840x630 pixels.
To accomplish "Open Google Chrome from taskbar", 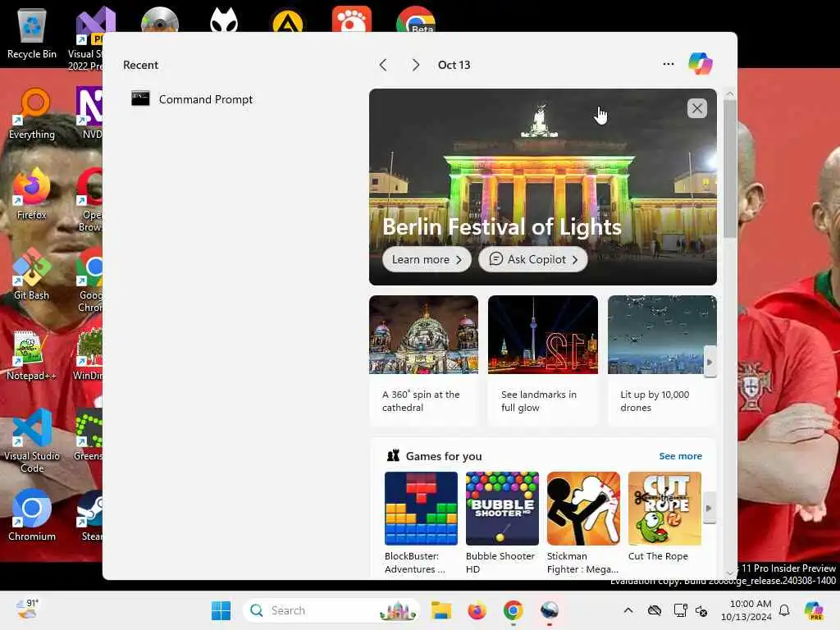I will (x=513, y=610).
